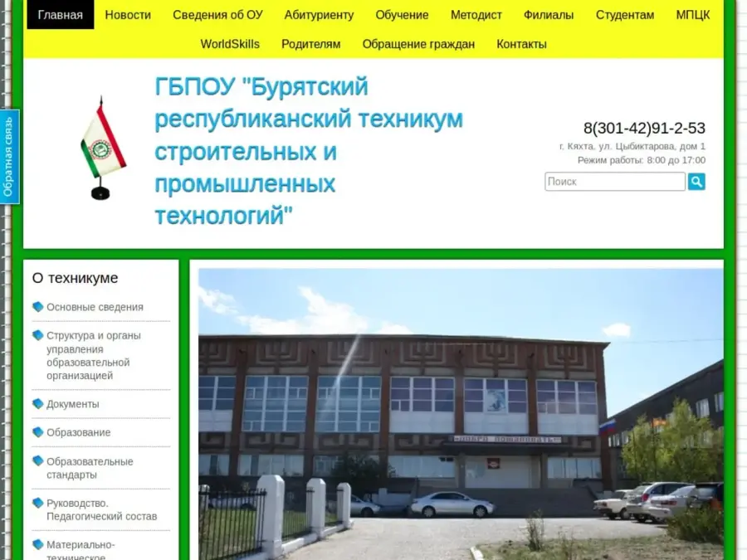Open the Основные сведения link
The width and height of the screenshot is (747, 560).
tap(95, 307)
